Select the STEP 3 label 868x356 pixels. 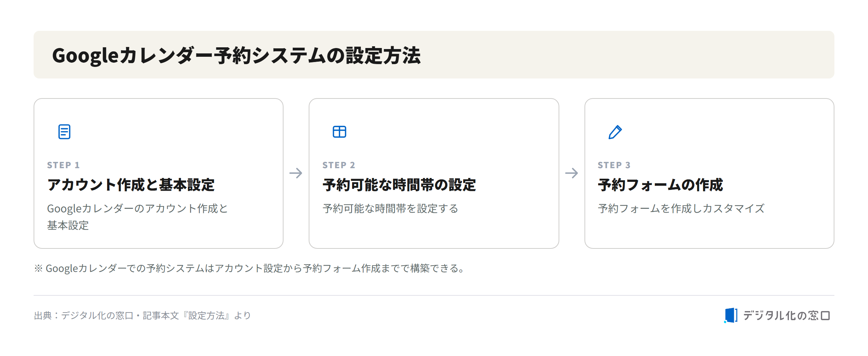tap(614, 165)
